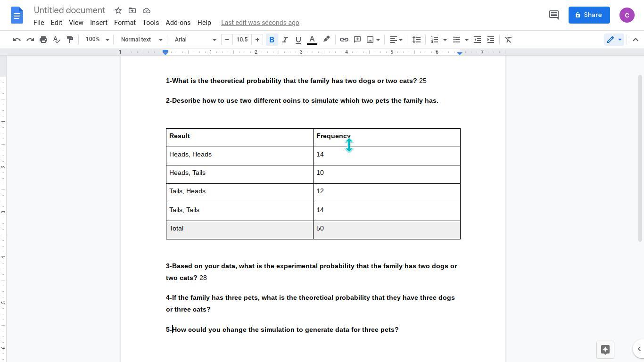Screen dimensions: 644x362
Task: Hide the menus with the collapse arrow
Action: [x=636, y=40]
